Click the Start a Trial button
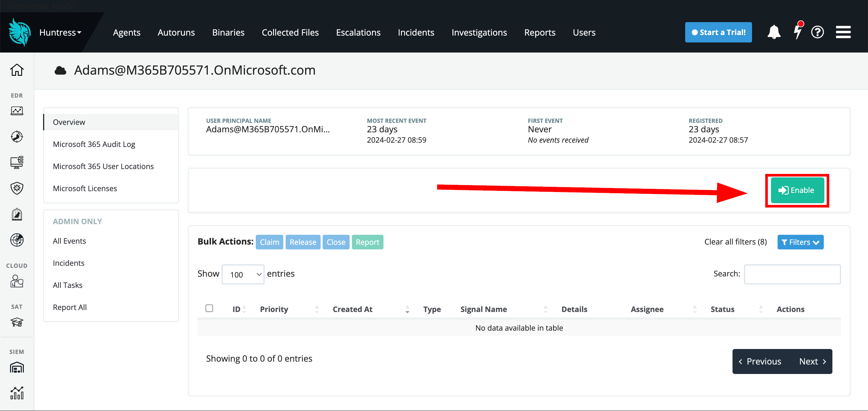 718,32
